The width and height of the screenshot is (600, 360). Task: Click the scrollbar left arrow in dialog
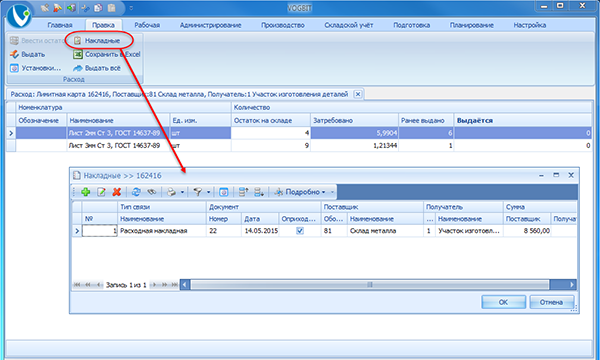pos(185,285)
